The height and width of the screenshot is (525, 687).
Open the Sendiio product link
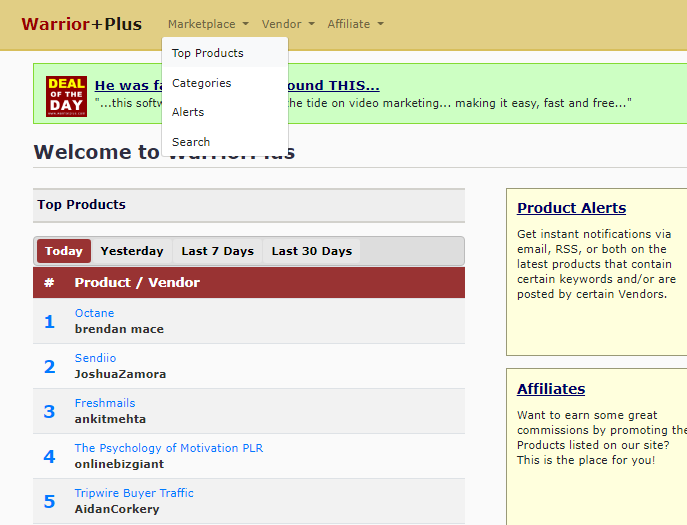tap(95, 358)
